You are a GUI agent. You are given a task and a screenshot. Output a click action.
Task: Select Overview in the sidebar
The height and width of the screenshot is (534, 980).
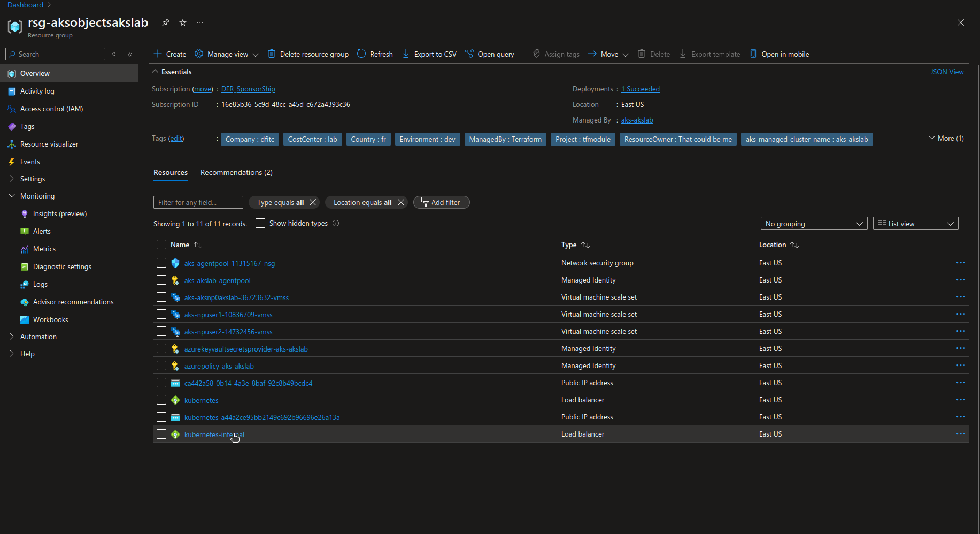(x=69, y=73)
